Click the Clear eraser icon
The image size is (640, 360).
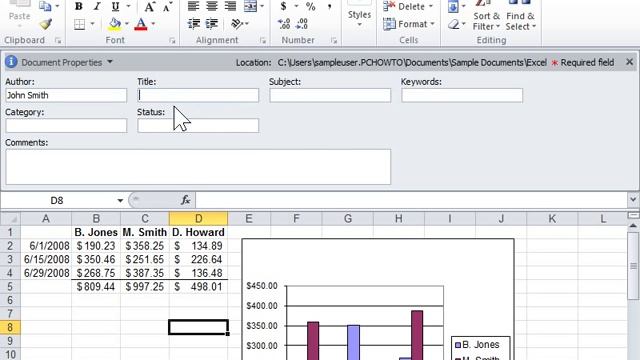click(453, 24)
